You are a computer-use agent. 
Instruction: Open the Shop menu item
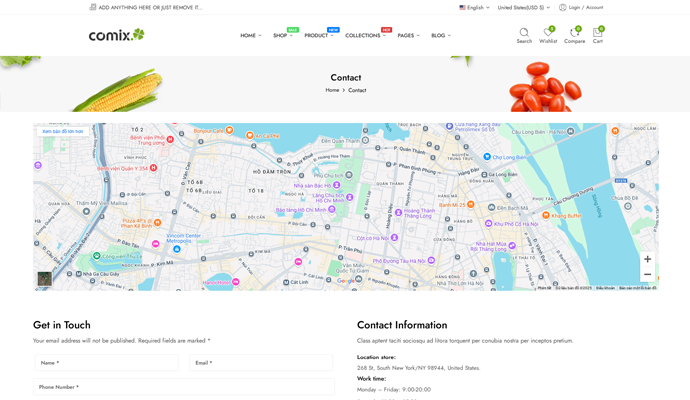(x=282, y=36)
